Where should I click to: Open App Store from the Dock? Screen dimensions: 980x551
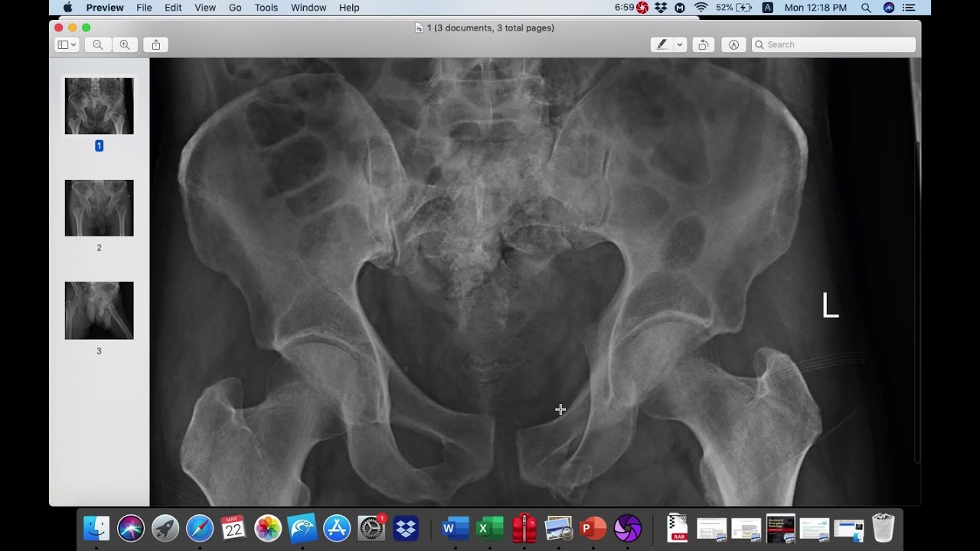pyautogui.click(x=337, y=528)
